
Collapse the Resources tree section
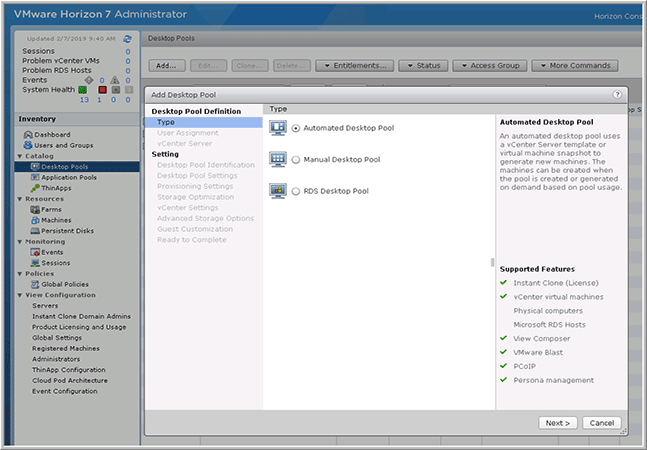[x=20, y=199]
